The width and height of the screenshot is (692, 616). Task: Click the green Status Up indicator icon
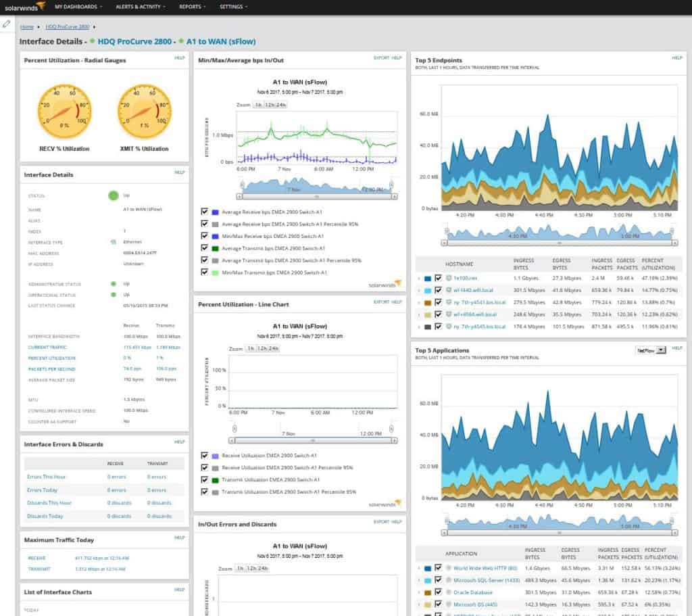[114, 195]
